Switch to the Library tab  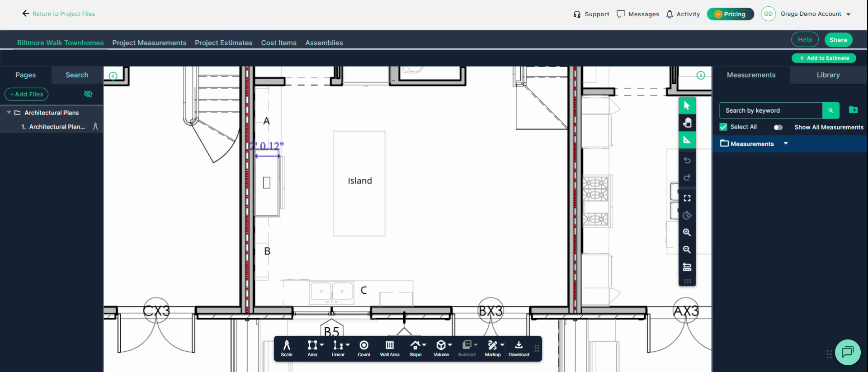point(828,75)
